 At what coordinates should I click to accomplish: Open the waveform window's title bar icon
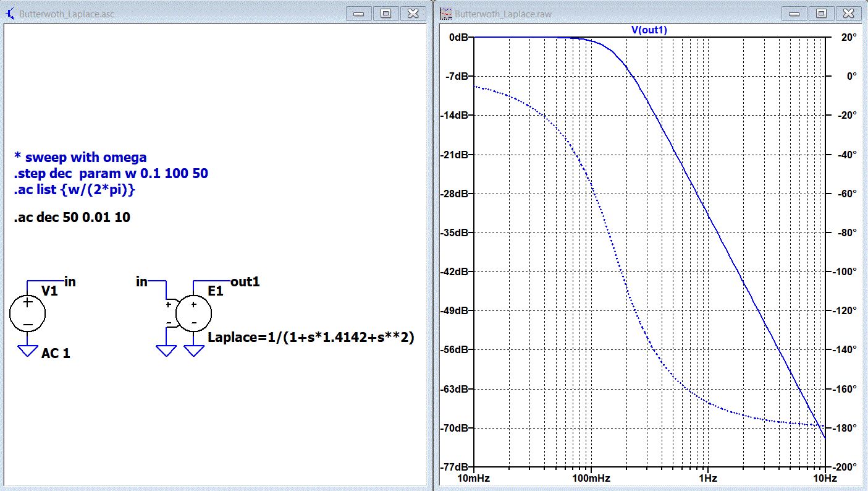click(446, 13)
